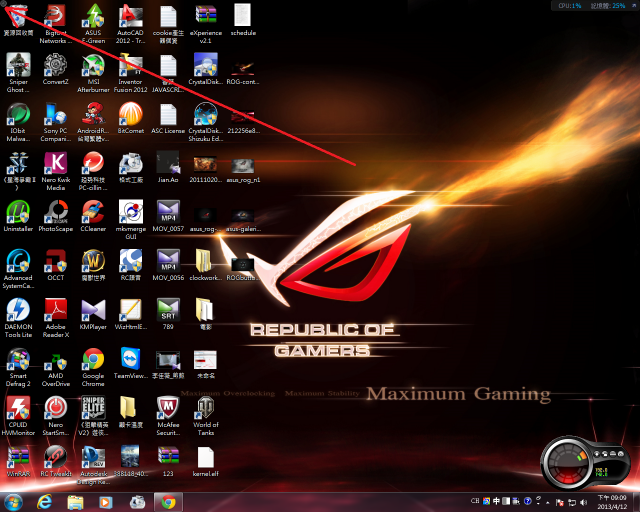Open the 789 SRT subtitle file

tap(168, 314)
